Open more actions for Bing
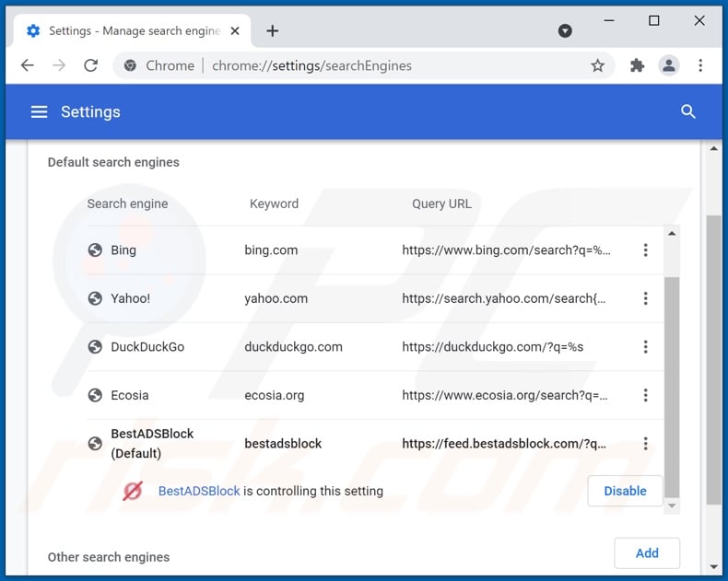This screenshot has width=728, height=581. coord(645,250)
